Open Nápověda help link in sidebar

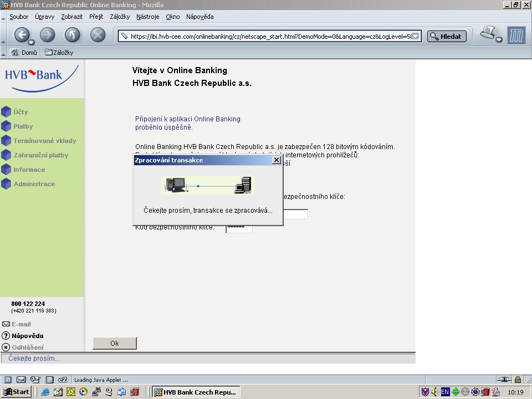pyautogui.click(x=23, y=336)
